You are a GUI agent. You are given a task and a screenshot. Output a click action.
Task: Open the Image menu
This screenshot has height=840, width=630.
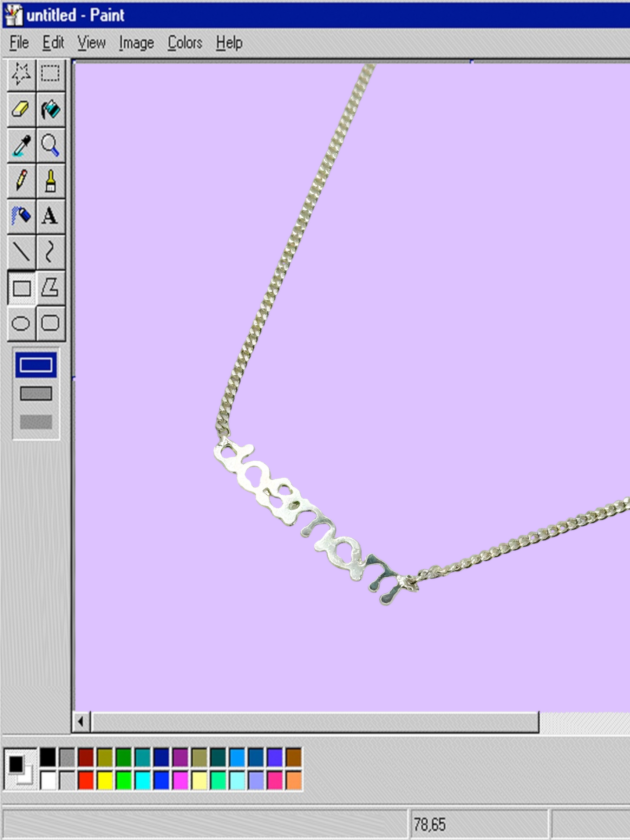[x=136, y=43]
